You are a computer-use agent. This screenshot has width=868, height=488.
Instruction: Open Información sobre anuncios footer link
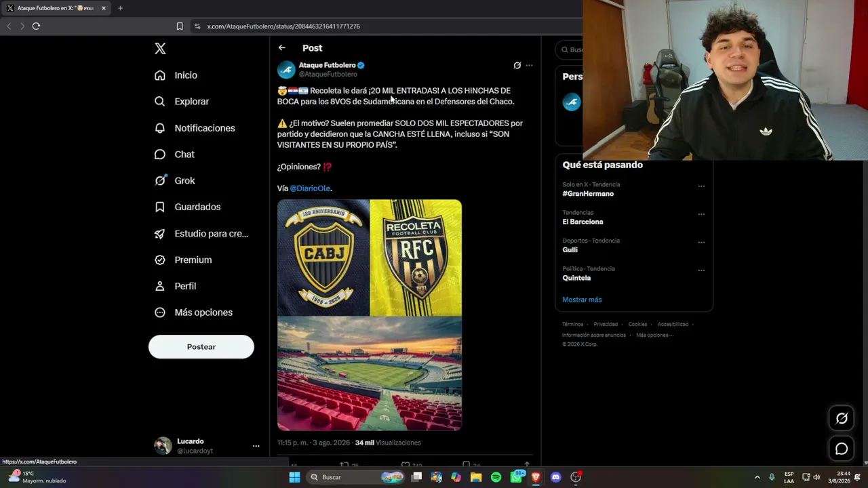point(594,335)
